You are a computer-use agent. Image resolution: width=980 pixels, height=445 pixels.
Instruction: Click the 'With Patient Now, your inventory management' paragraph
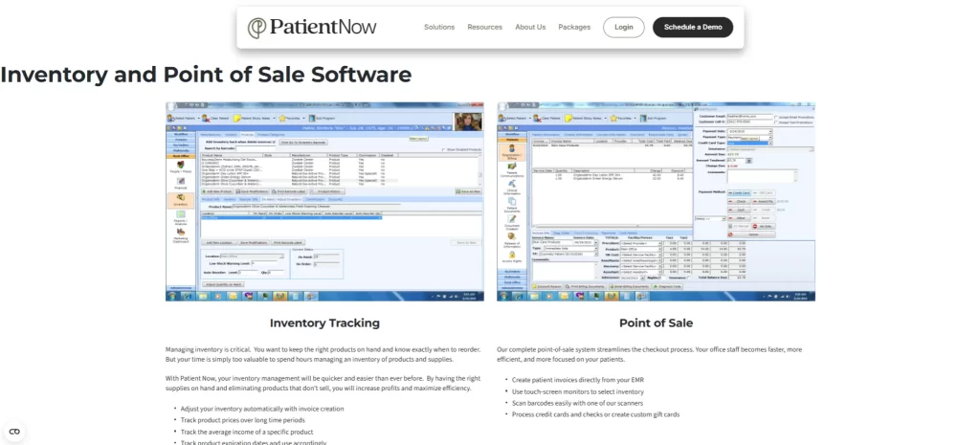(x=323, y=383)
